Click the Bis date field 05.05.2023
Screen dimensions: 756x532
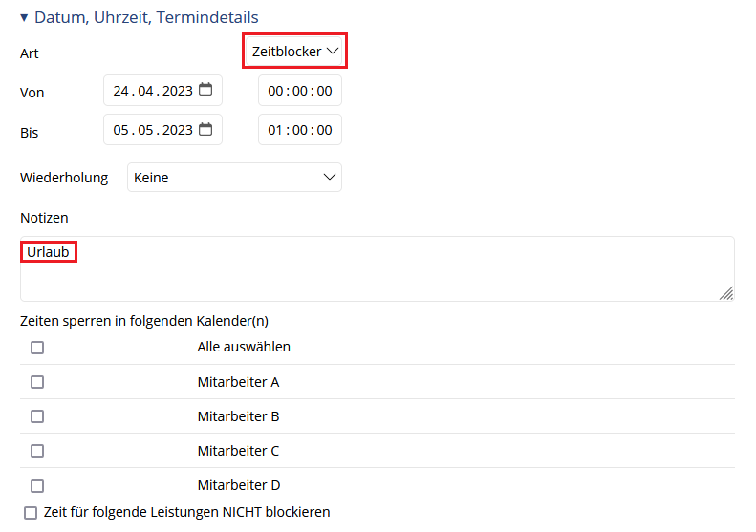point(163,130)
